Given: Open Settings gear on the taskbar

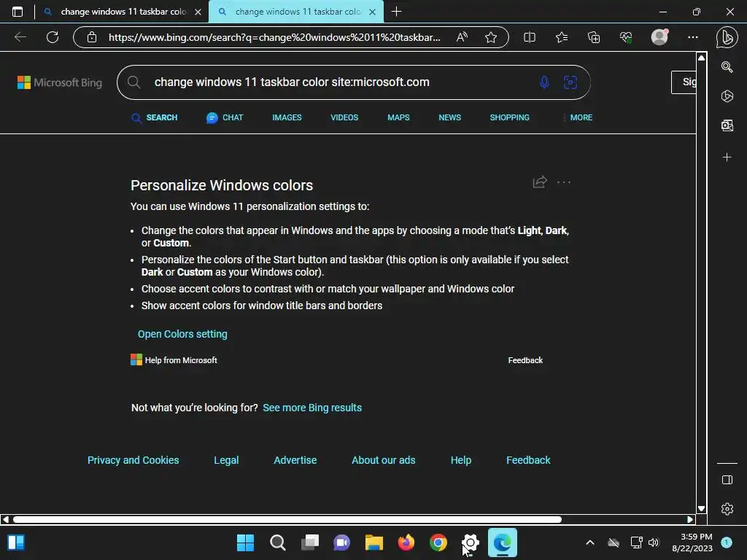Looking at the screenshot, I should coord(471,542).
